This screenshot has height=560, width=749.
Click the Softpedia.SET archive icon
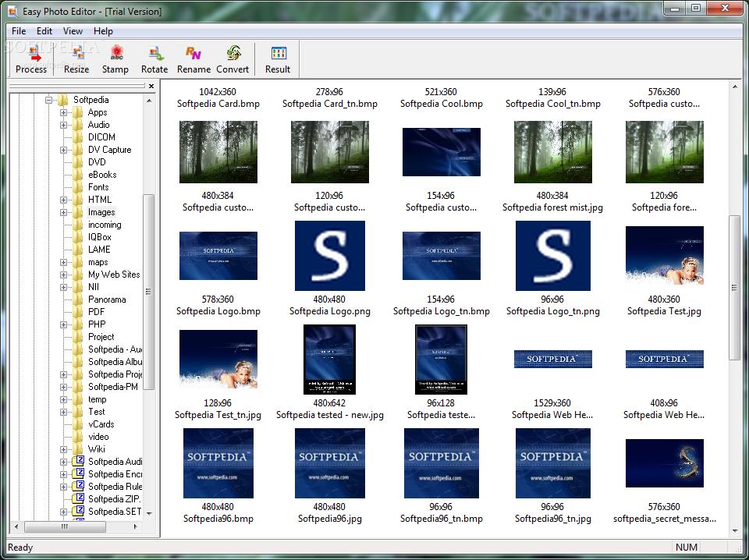(x=78, y=511)
